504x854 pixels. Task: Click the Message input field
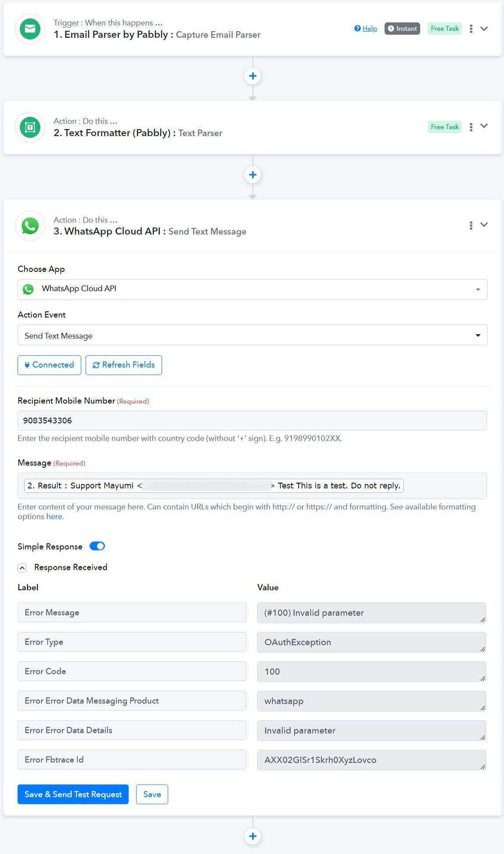(x=252, y=486)
